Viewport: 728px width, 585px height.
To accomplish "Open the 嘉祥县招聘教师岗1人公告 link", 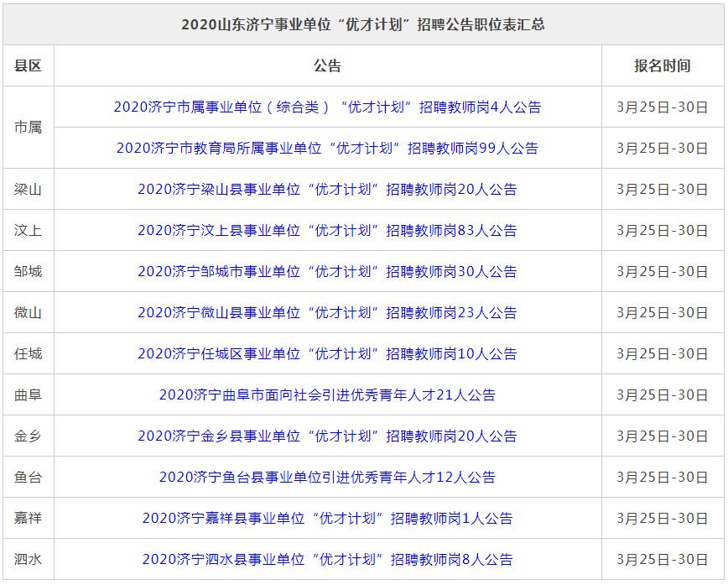I will (x=327, y=518).
